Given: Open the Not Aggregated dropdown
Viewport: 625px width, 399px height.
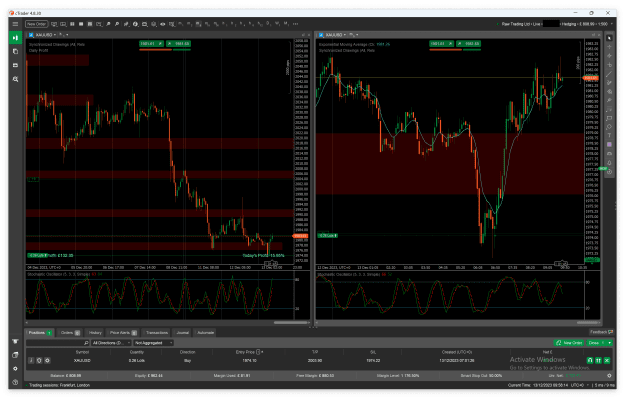Looking at the screenshot, I should tap(153, 343).
